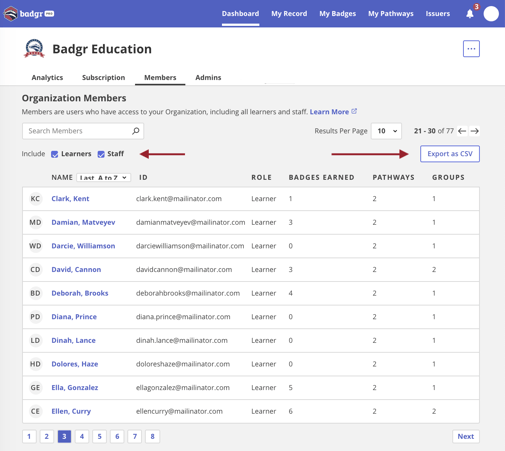Jump to page 5 in pagination

[99, 436]
